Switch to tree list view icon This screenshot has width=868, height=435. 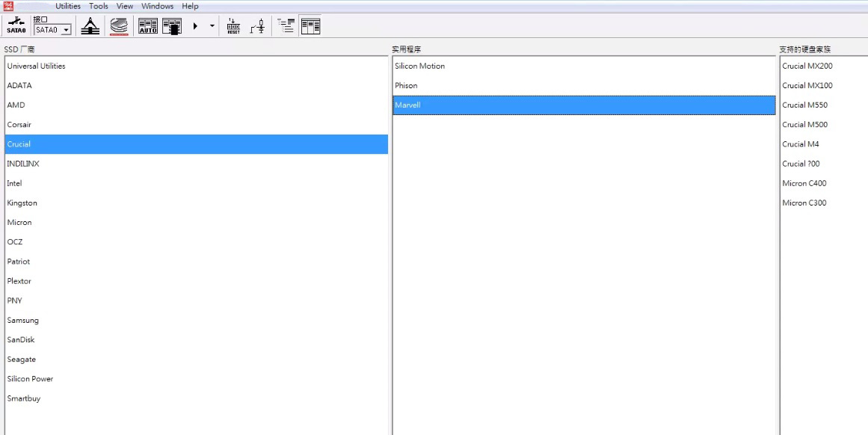286,26
